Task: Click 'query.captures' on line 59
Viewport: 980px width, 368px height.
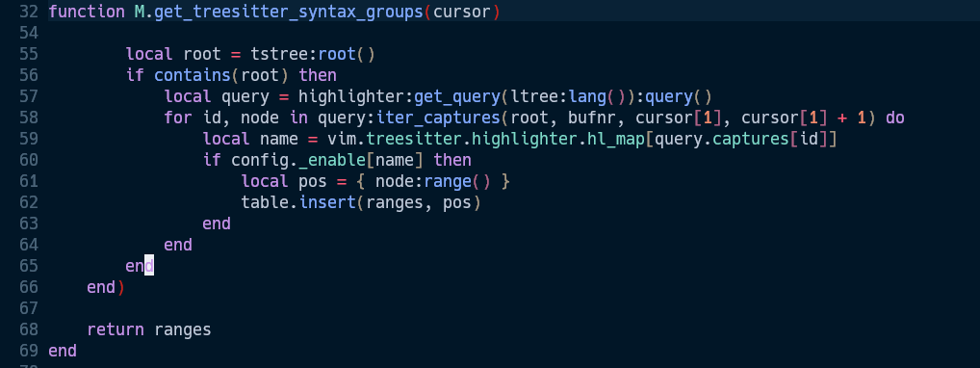Action: tap(722, 139)
